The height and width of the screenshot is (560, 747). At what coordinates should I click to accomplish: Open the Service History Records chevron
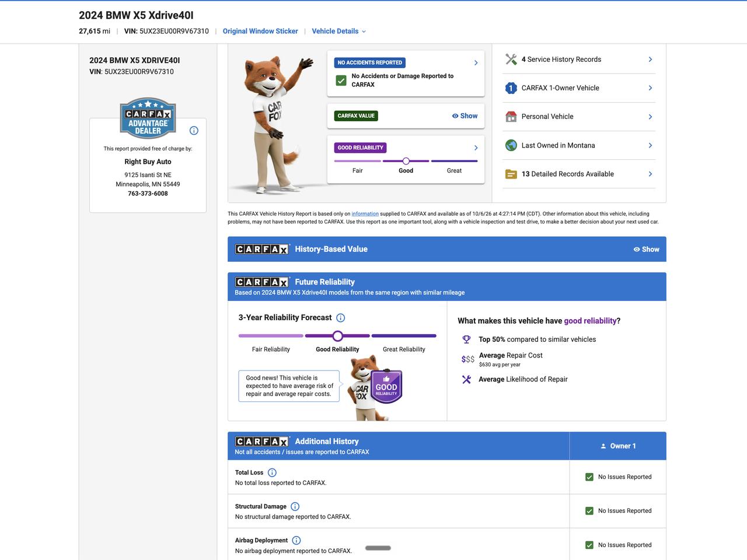[x=650, y=60]
